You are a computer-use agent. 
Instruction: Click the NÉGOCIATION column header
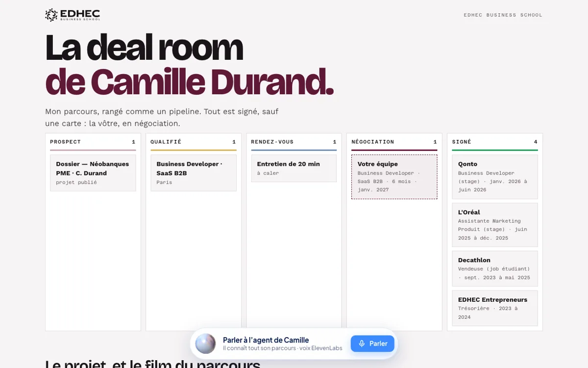(x=372, y=142)
